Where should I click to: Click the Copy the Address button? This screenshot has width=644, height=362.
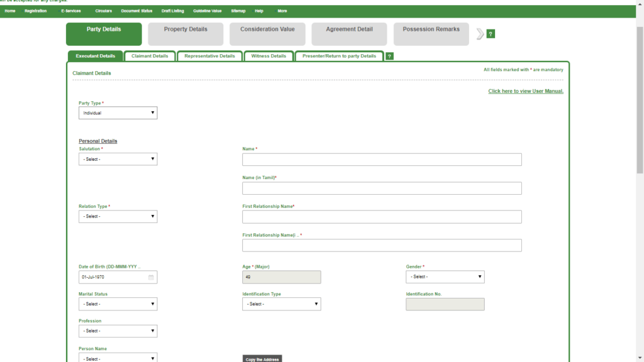click(x=262, y=359)
